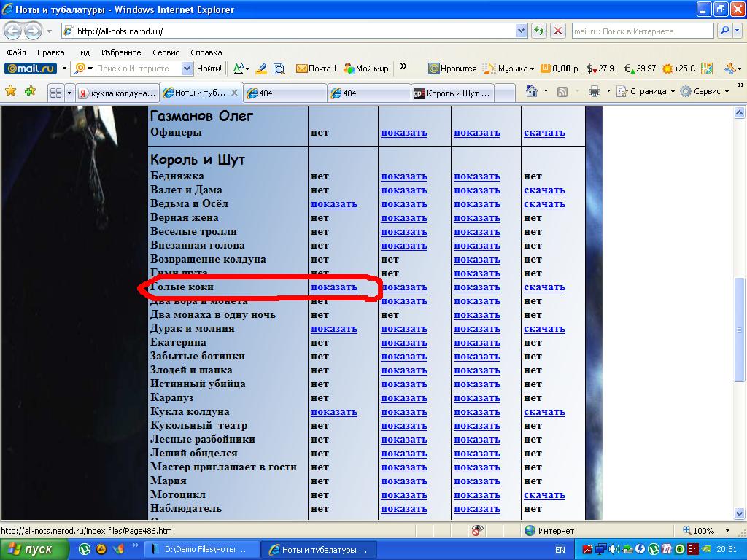This screenshot has width=747, height=560.
Task: Switch to the Король и Шут ... tab
Action: pos(453,93)
